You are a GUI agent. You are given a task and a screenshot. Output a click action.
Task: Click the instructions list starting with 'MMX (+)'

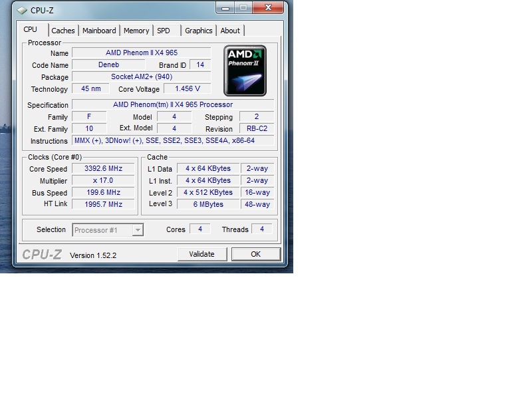[x=173, y=140]
